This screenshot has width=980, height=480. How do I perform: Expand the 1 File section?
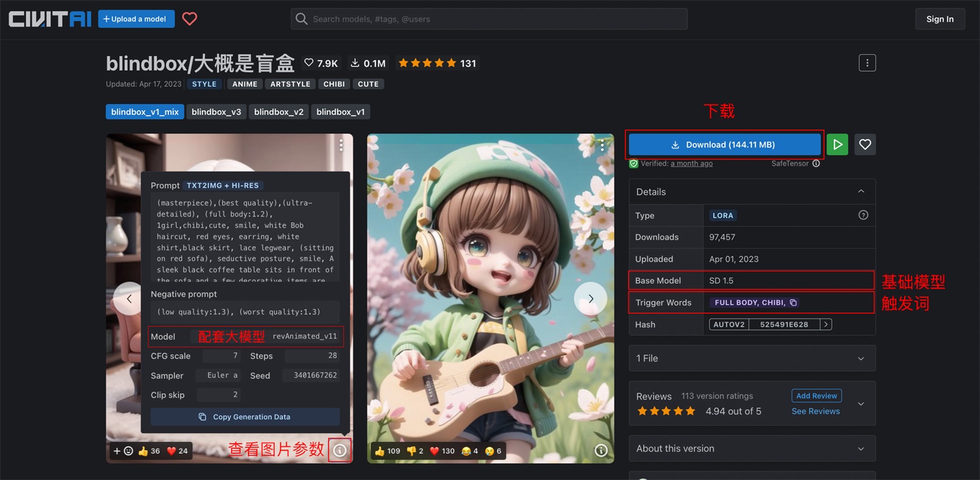coord(751,358)
